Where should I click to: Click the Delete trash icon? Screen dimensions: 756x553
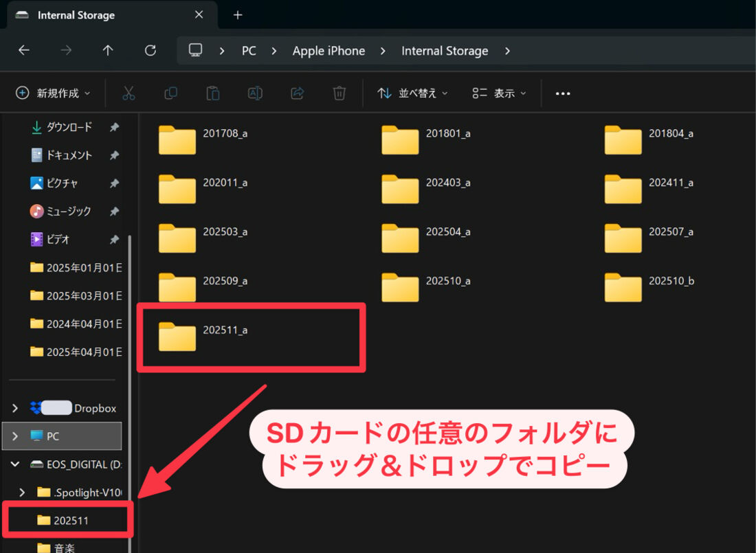339,93
